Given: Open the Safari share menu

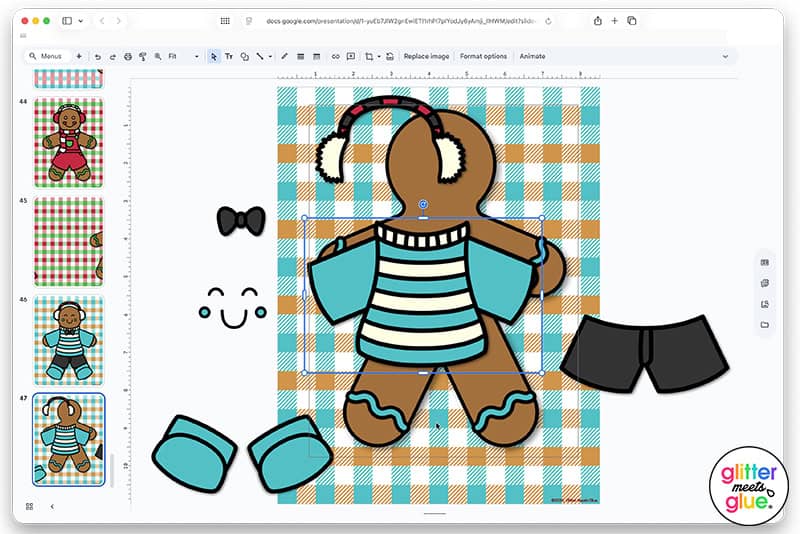Looking at the screenshot, I should coord(597,20).
